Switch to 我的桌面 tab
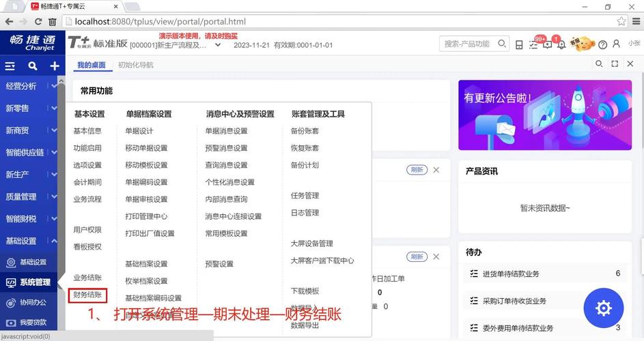 pos(92,65)
